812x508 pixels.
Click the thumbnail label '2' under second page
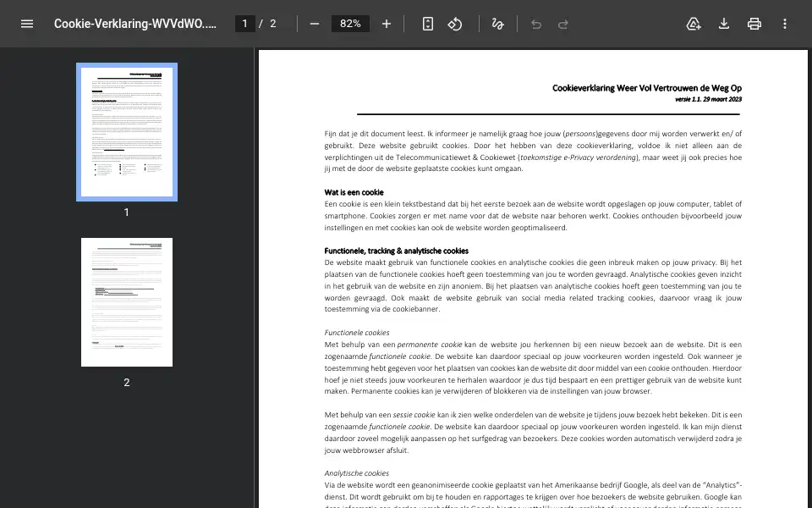126,383
